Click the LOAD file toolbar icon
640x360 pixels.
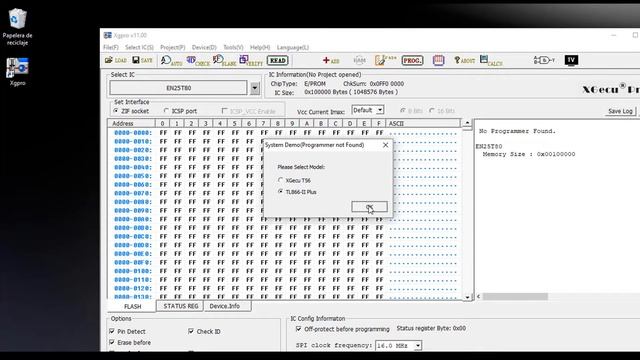[116, 60]
